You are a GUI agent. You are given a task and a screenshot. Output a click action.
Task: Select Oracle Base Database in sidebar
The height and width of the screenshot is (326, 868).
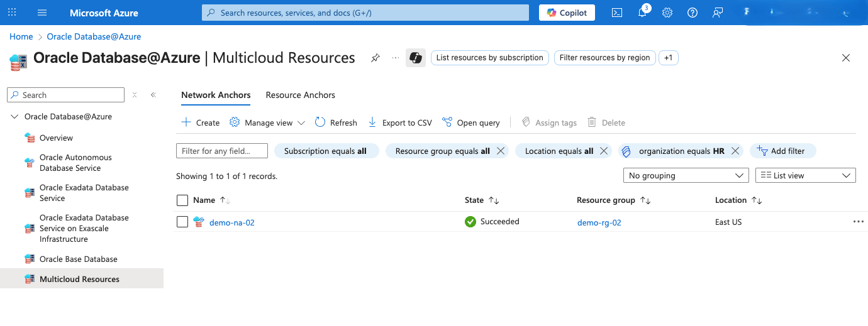[x=78, y=259]
